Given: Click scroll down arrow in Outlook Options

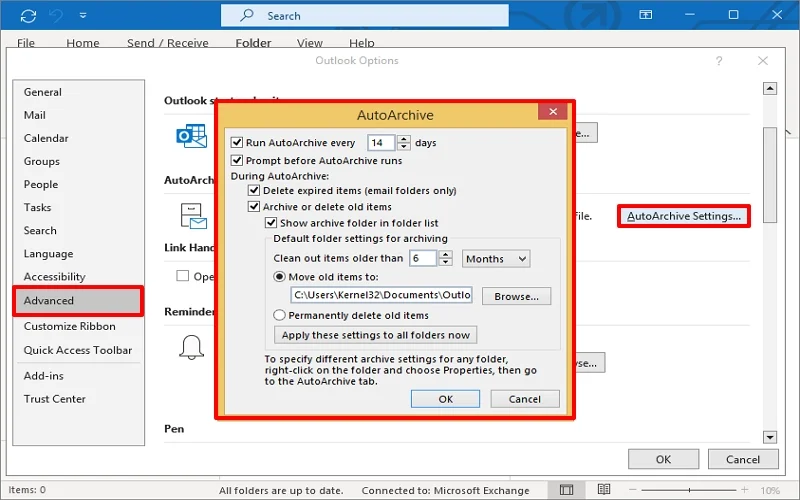Looking at the screenshot, I should click(770, 437).
